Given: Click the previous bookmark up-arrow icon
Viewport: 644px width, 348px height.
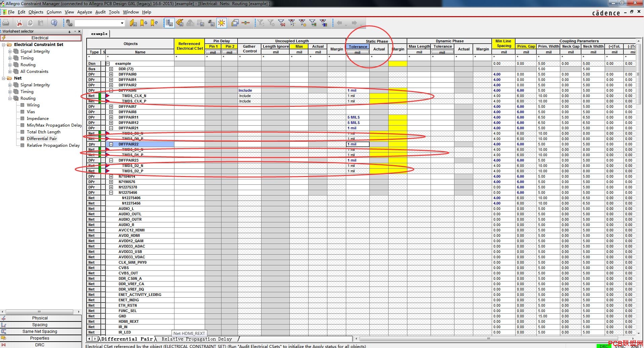Looking at the screenshot, I should click(x=154, y=23).
